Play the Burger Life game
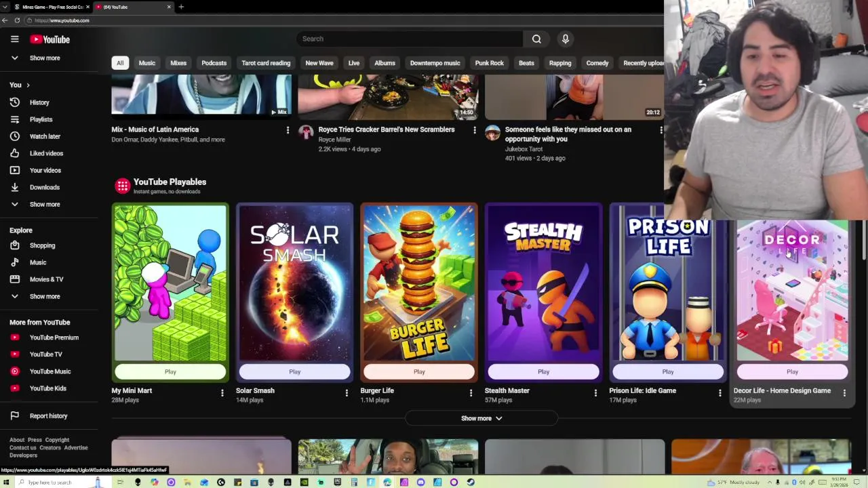This screenshot has height=488, width=868. click(x=419, y=371)
